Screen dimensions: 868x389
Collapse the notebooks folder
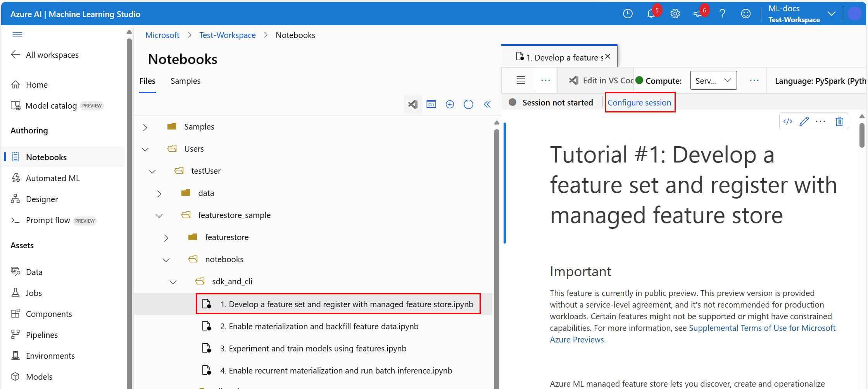click(x=166, y=260)
